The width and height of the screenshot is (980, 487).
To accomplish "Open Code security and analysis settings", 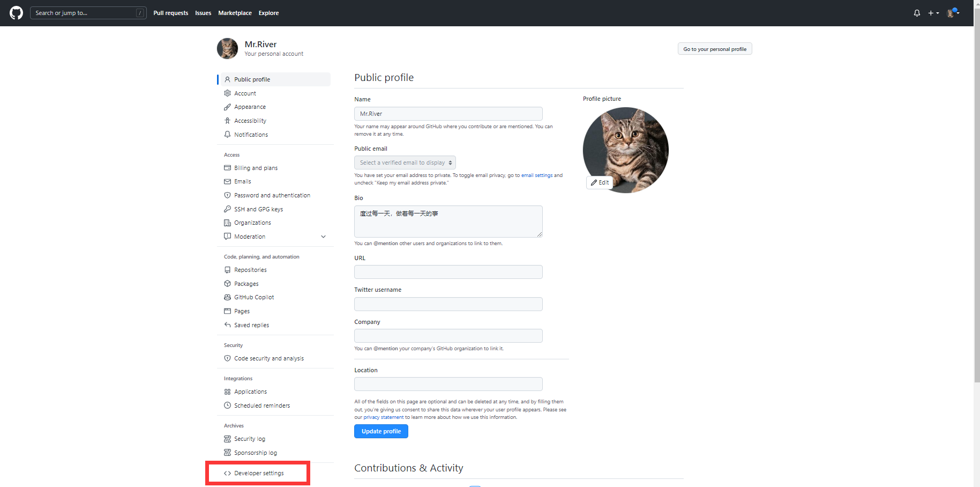I will pyautogui.click(x=269, y=358).
